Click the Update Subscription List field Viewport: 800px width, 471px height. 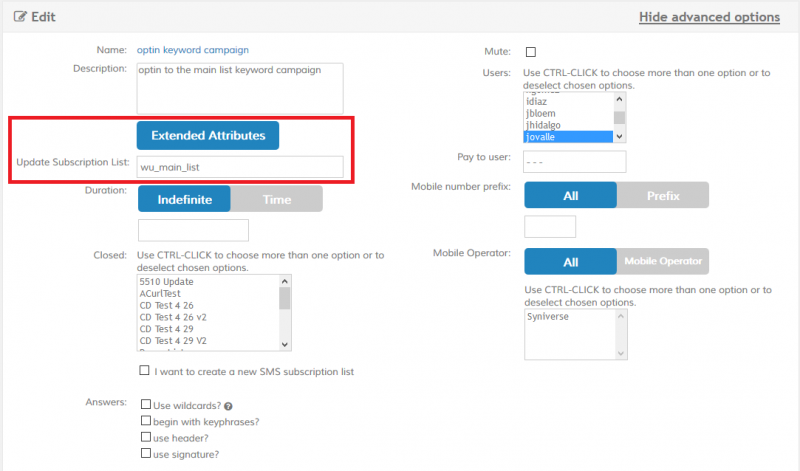point(240,167)
